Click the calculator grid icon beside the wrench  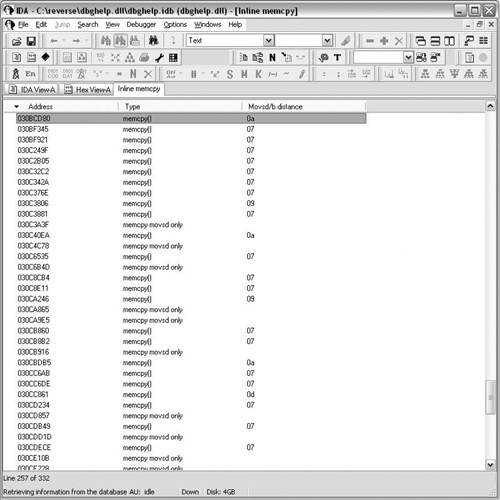pos(173,58)
